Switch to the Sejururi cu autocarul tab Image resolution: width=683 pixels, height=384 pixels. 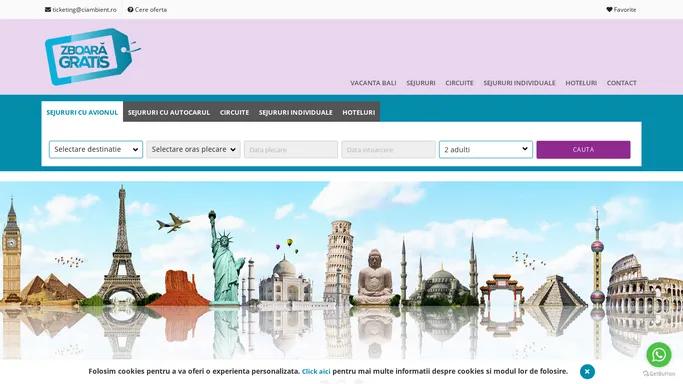[x=169, y=112]
